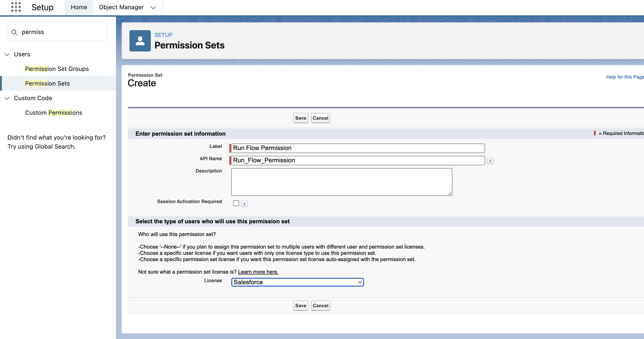Screen dimensions: 644x339
Task: Open Help for this Page link
Action: [x=624, y=77]
